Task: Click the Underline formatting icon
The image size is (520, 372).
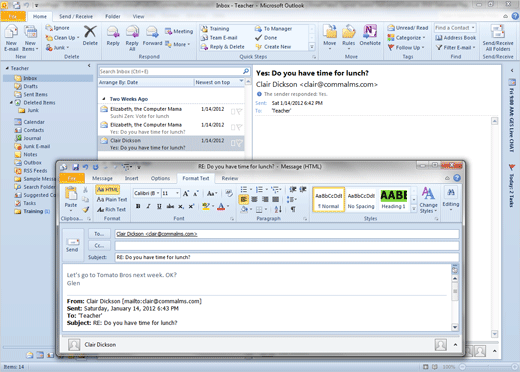Action: [x=159, y=207]
